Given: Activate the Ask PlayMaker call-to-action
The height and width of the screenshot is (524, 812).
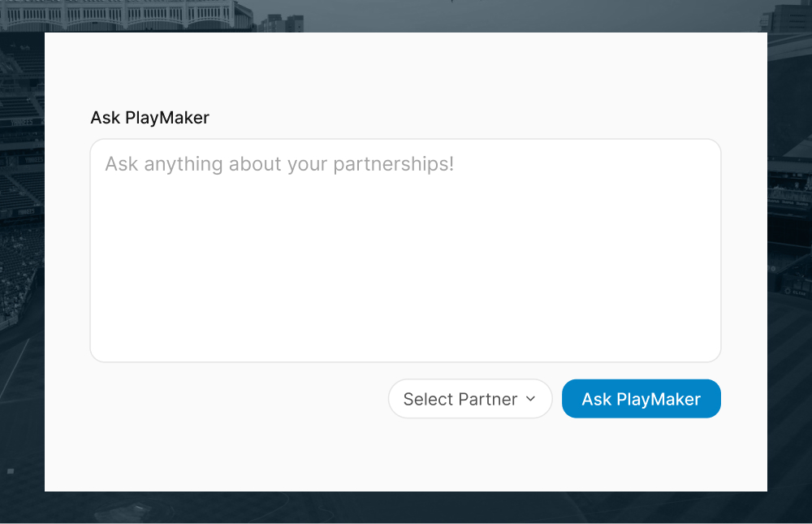Looking at the screenshot, I should (641, 399).
